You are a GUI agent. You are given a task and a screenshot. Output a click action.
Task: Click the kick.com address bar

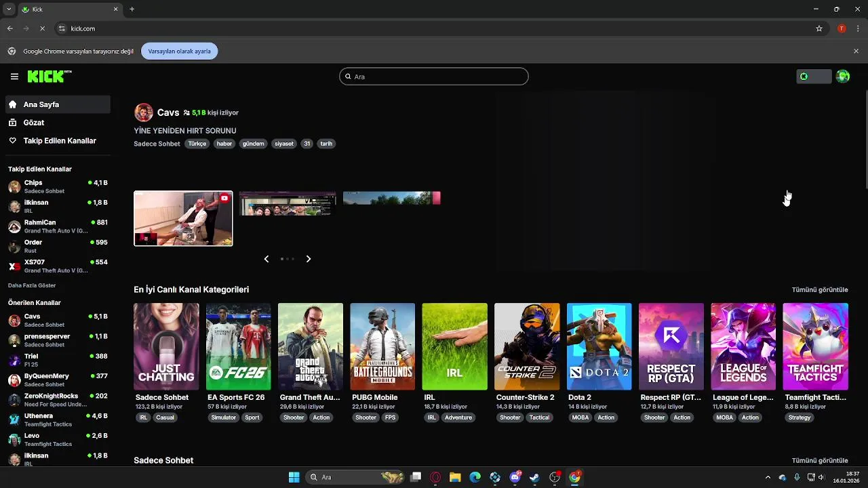click(434, 28)
